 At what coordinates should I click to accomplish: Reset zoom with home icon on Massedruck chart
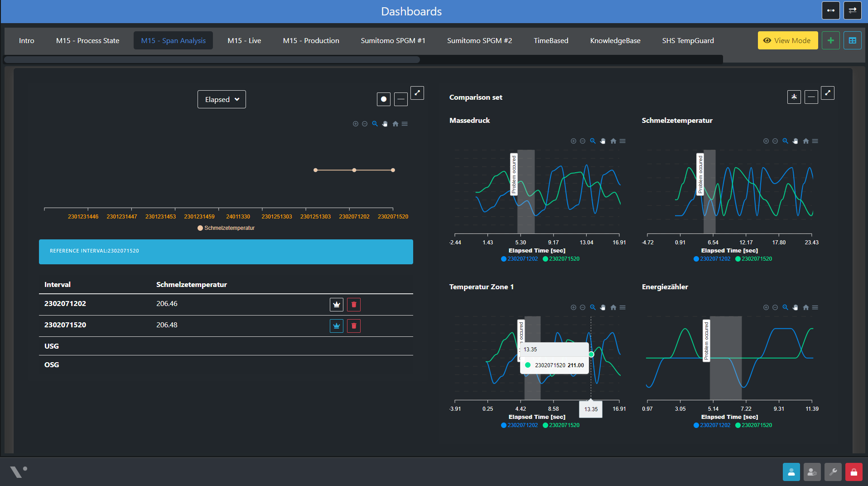tap(613, 141)
